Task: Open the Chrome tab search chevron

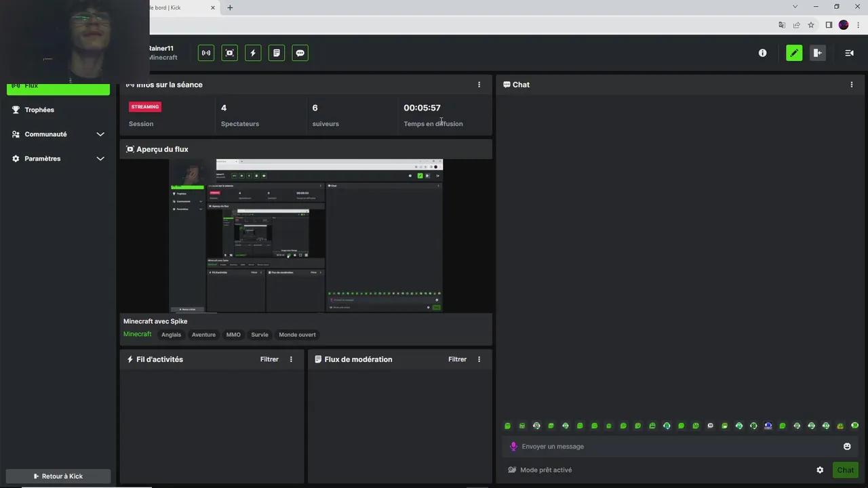Action: point(795,7)
